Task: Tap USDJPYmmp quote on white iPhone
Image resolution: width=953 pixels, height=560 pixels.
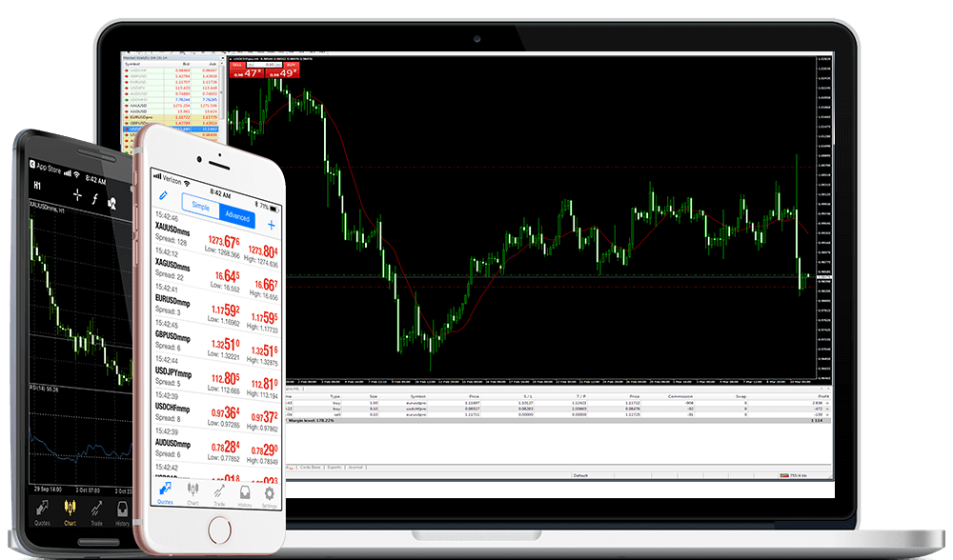Action: click(x=215, y=380)
